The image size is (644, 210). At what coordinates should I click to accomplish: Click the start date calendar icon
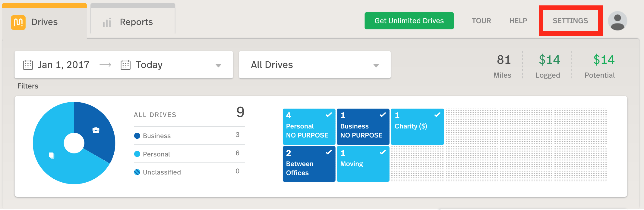28,65
